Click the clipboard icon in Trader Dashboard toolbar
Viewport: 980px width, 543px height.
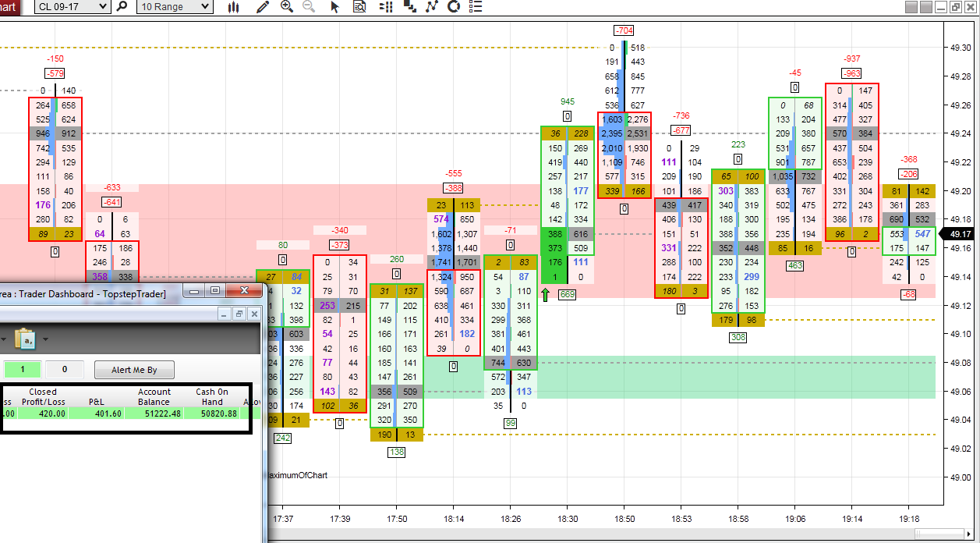[x=25, y=339]
